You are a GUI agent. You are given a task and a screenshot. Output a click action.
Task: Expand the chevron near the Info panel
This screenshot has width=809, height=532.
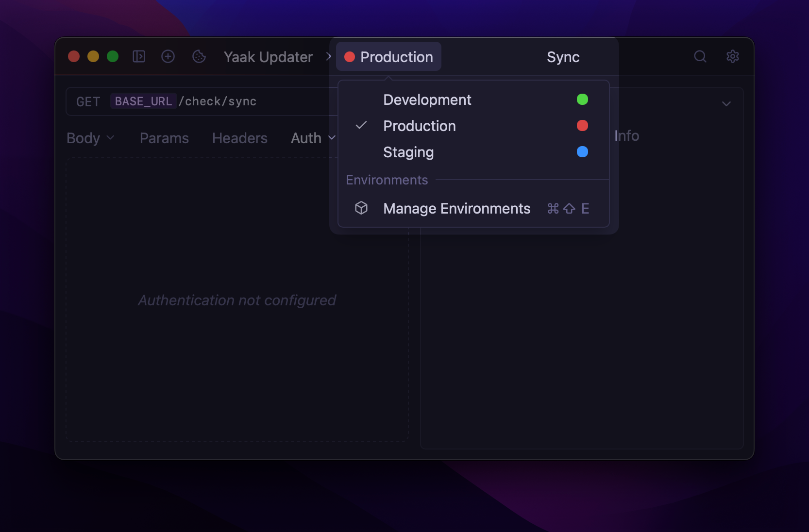(x=726, y=103)
